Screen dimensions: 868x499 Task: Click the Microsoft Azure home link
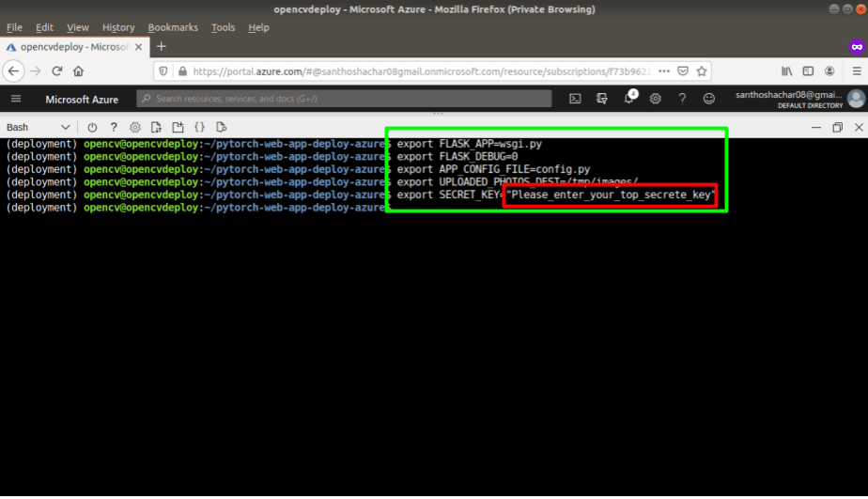[x=82, y=99]
